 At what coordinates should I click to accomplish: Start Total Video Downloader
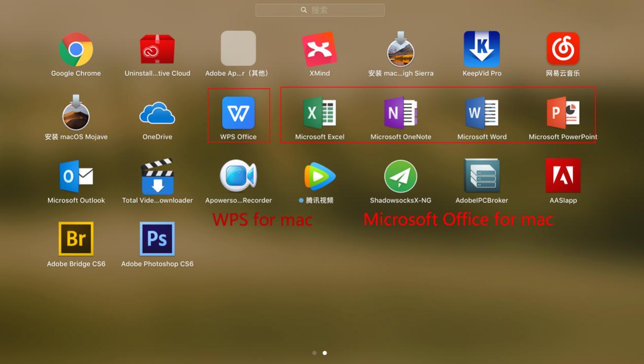point(157,176)
